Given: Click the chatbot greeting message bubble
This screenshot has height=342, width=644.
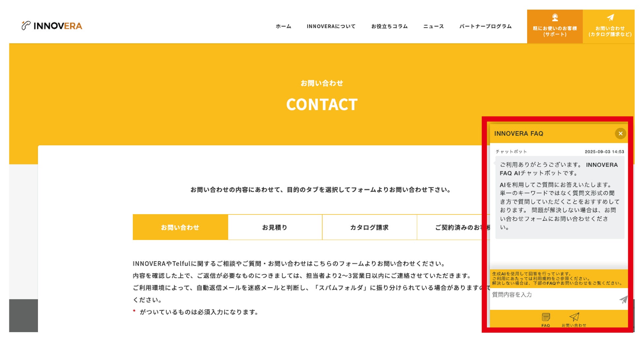Looking at the screenshot, I should 559,198.
